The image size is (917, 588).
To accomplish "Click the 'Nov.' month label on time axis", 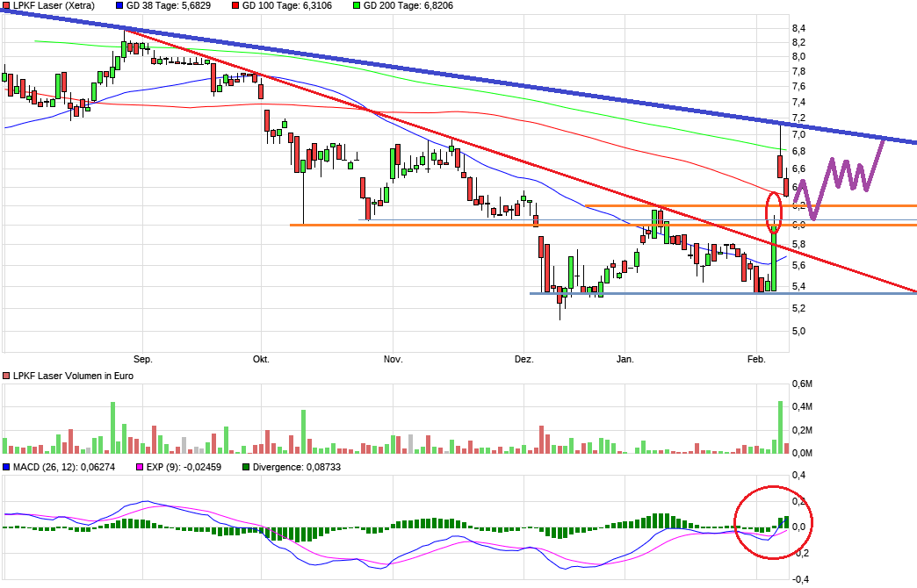I will coord(393,360).
